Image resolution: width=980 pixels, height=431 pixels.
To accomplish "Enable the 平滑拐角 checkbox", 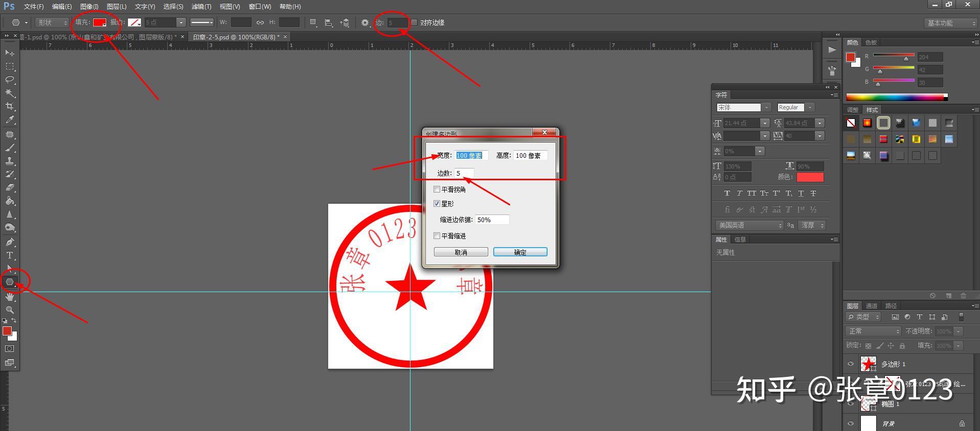I will (437, 189).
